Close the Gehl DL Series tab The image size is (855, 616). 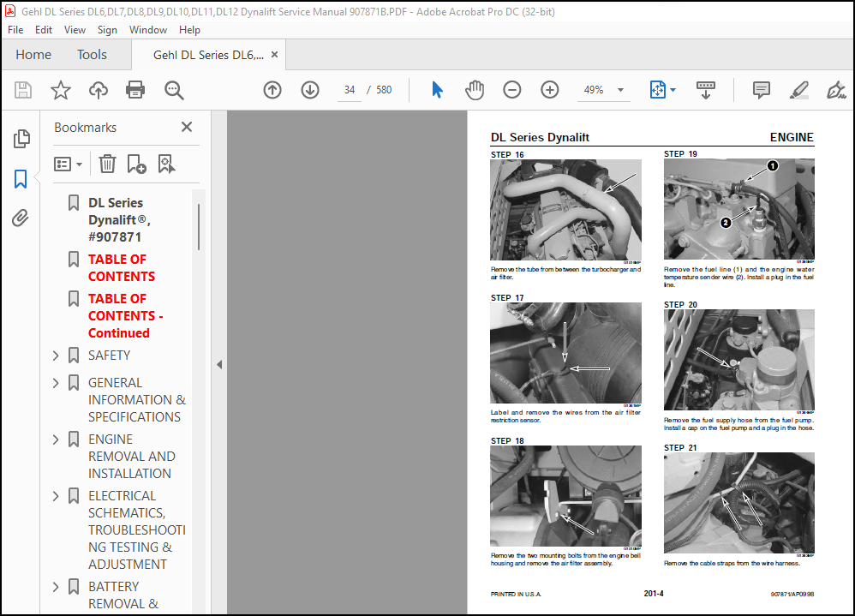[274, 55]
